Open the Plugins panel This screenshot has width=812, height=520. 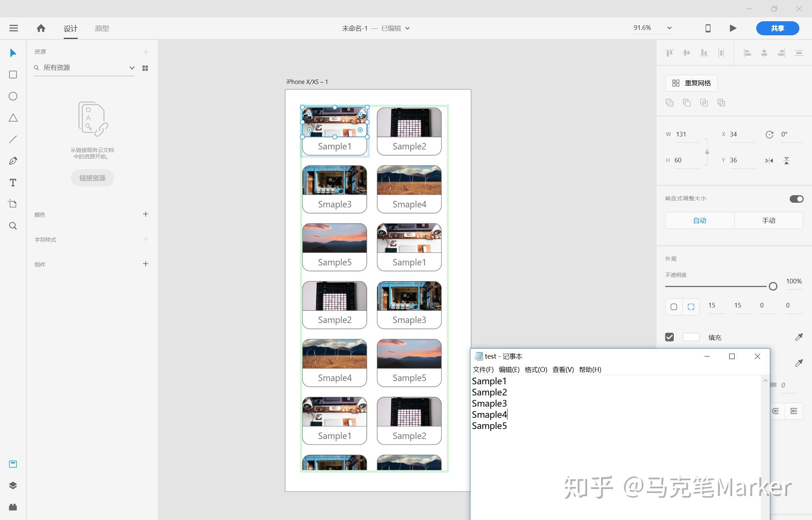13,507
